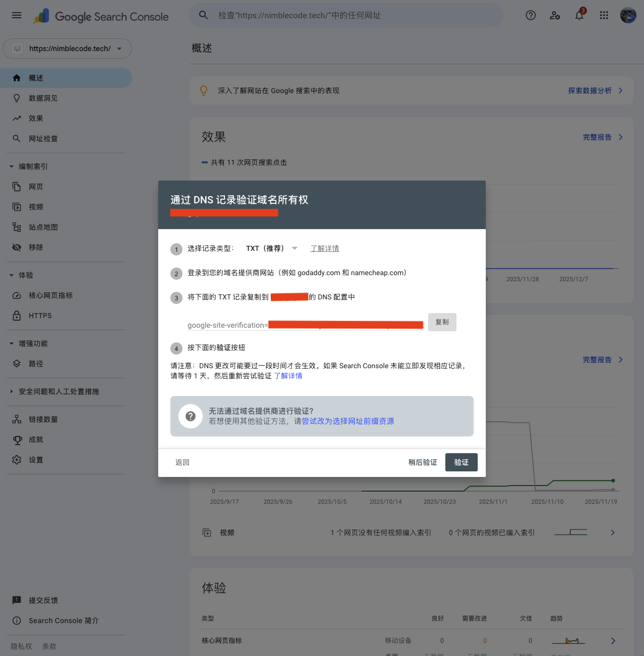Click the help icon in verification notice
644x656 pixels.
point(191,416)
